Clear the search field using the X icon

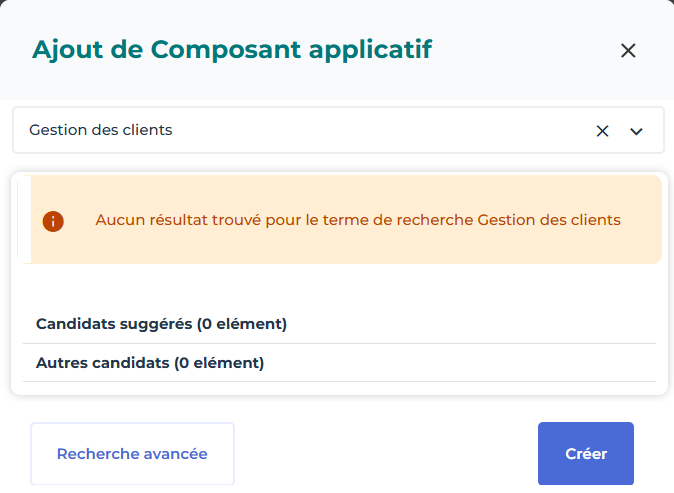coord(602,131)
